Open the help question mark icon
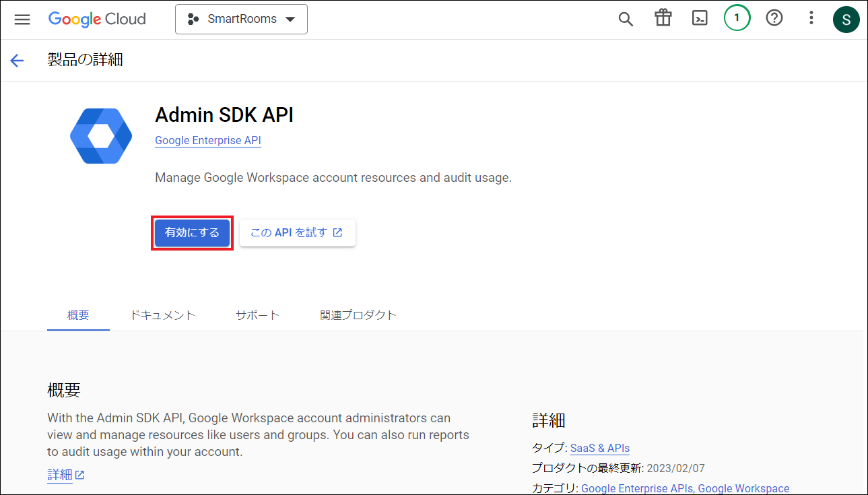The image size is (868, 495). [x=774, y=19]
